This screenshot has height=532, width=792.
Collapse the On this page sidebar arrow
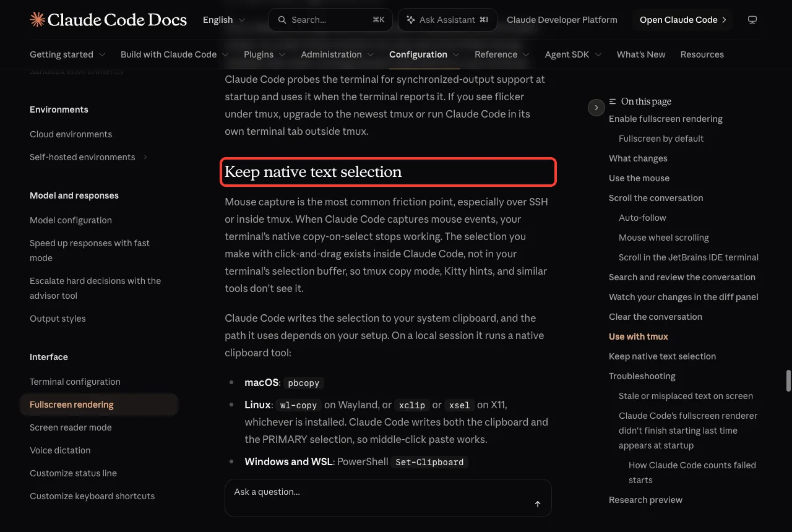(596, 108)
